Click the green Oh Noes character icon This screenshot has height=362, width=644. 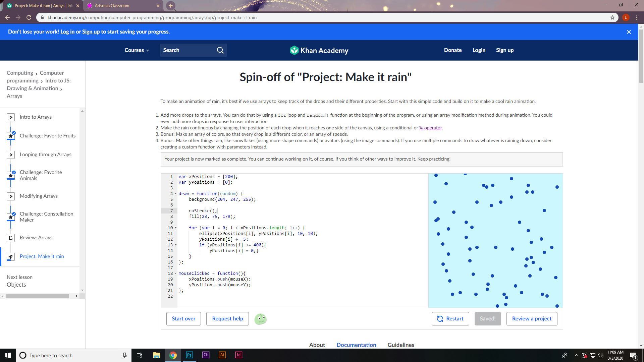click(261, 319)
